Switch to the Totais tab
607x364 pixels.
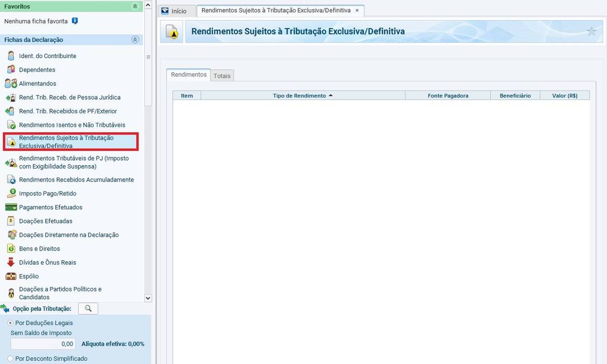[222, 76]
